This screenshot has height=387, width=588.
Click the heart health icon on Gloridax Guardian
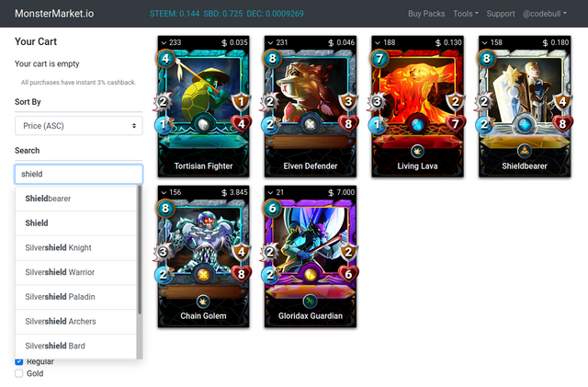point(348,274)
